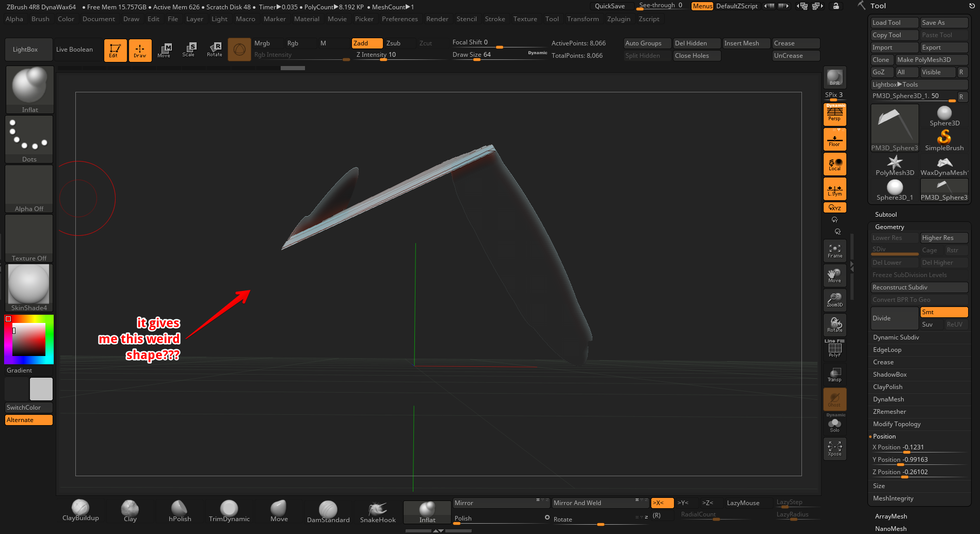Expand the Modify Topology subsection
Screen dimensions: 980x534
coord(896,424)
